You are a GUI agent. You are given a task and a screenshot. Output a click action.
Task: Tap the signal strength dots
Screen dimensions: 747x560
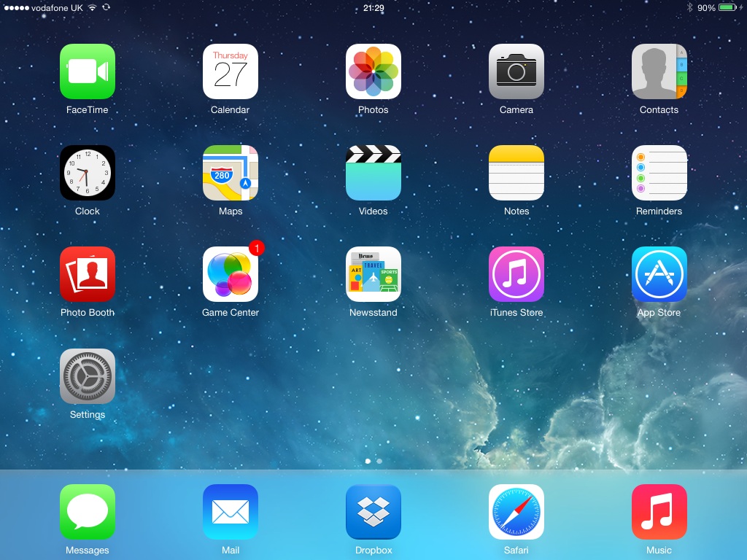17,8
